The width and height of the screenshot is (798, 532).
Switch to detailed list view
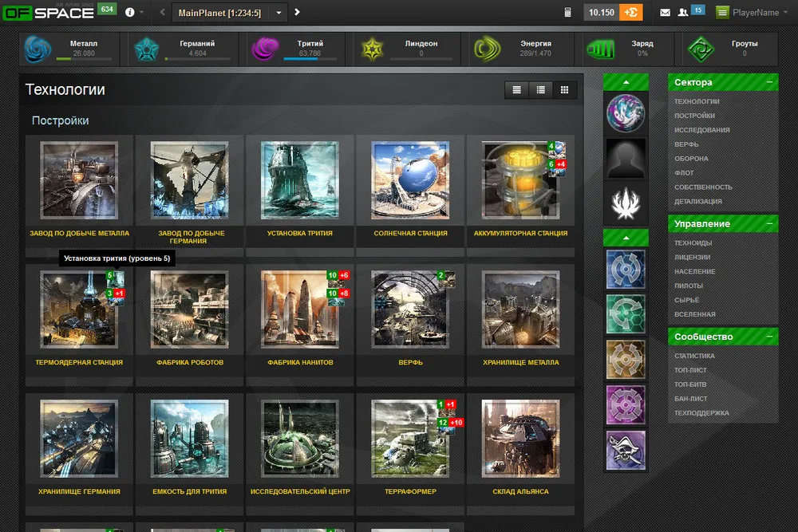pos(541,90)
